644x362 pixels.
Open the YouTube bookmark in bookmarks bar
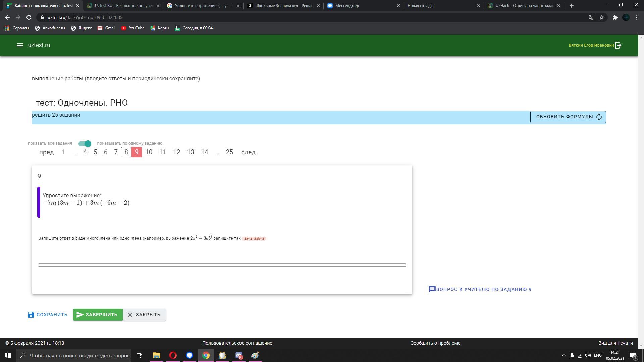click(x=133, y=28)
